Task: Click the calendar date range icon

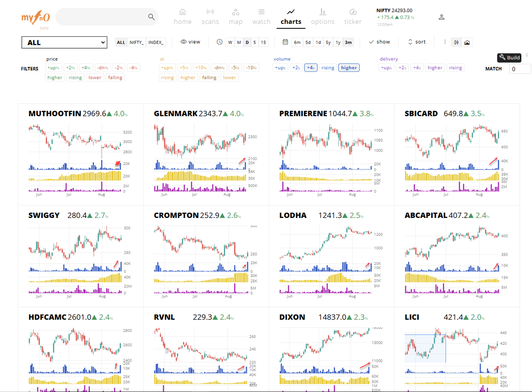Action: click(286, 42)
